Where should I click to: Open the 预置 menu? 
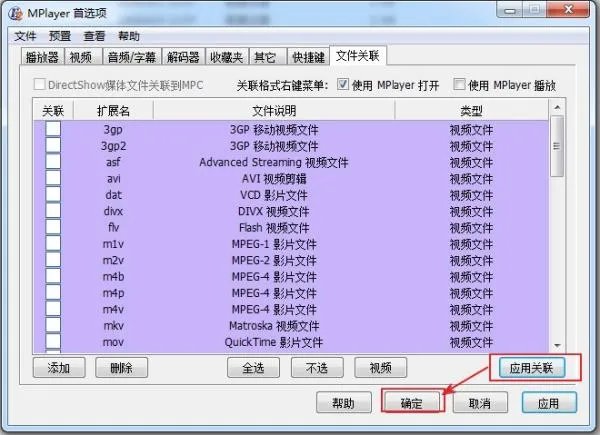(x=60, y=36)
